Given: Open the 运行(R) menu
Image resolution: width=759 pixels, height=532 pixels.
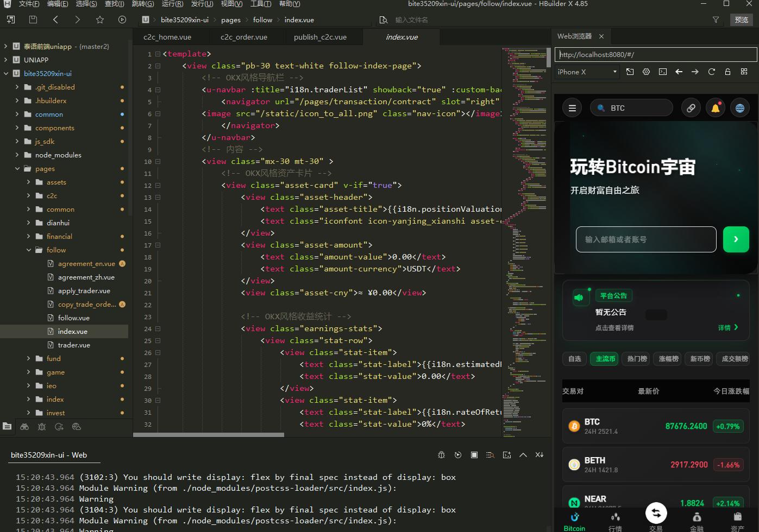Looking at the screenshot, I should click(172, 4).
